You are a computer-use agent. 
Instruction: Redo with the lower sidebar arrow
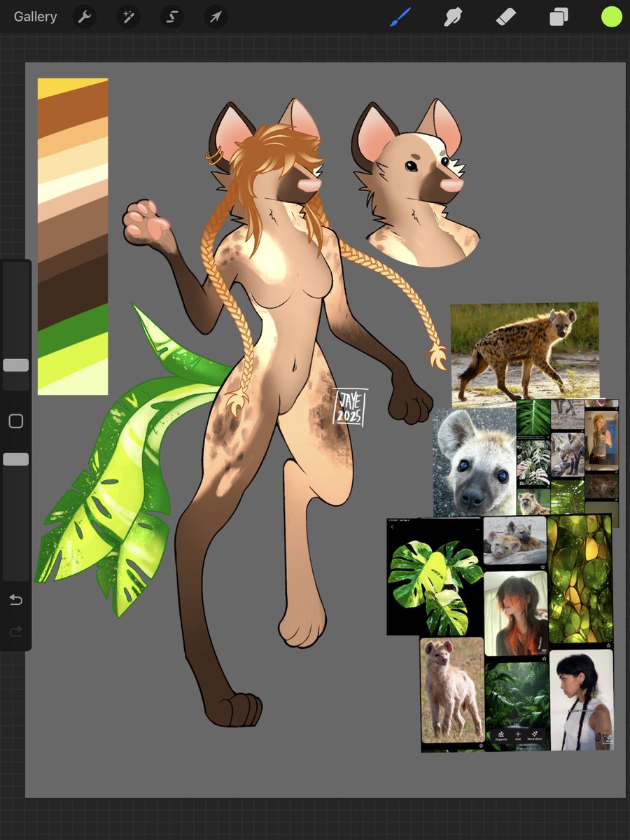(15, 632)
